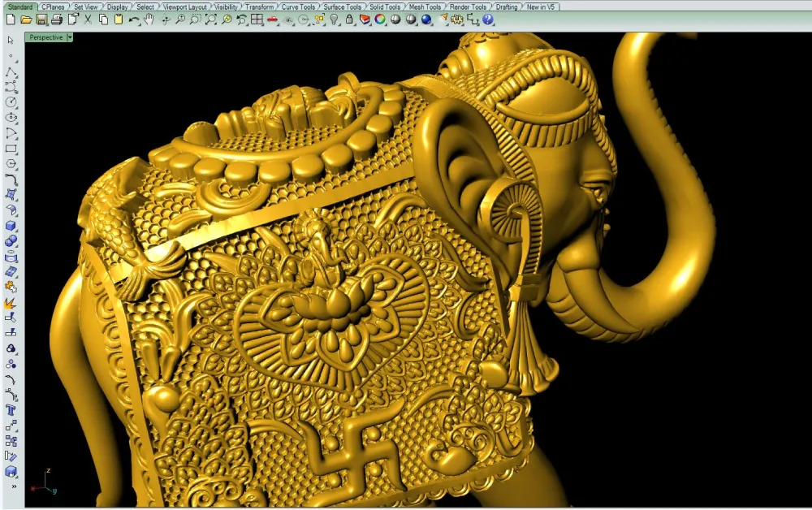Select the Text tool in left sidebar
The width and height of the screenshot is (812, 510).
coord(11,410)
